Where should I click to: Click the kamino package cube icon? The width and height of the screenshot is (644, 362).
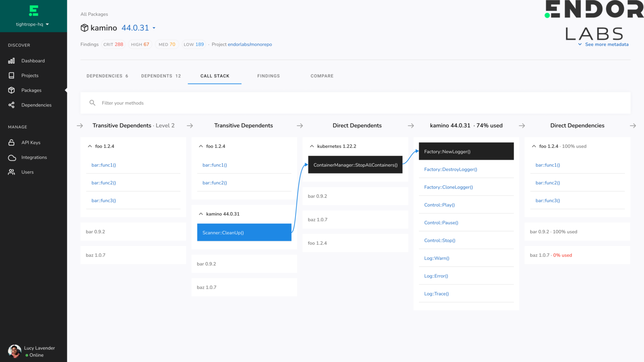pyautogui.click(x=84, y=28)
